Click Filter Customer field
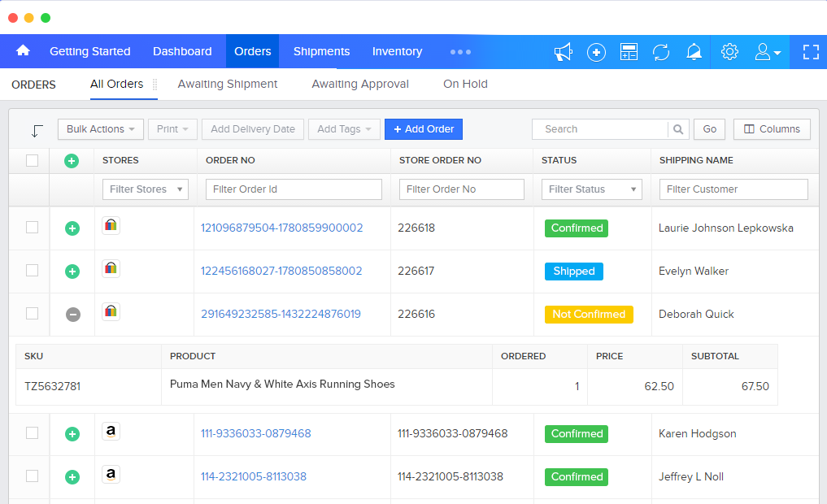827x504 pixels. 733,189
